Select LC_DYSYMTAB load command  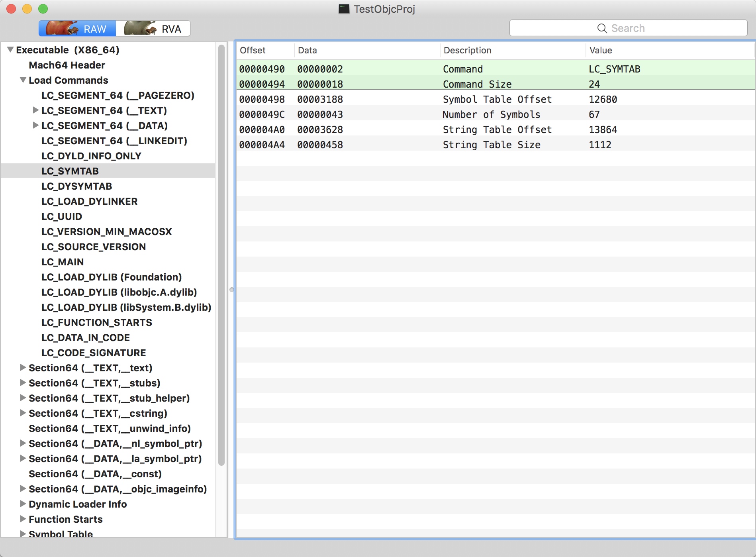[x=77, y=186]
